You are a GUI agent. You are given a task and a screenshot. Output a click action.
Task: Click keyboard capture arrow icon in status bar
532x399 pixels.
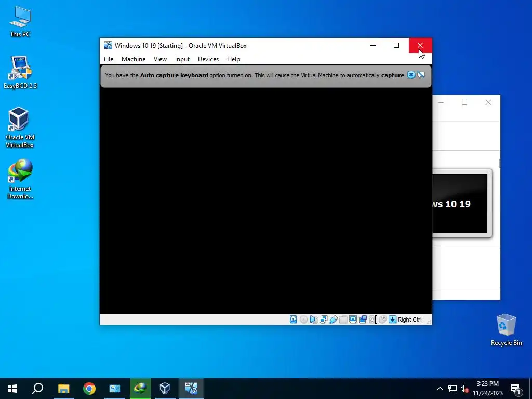click(x=393, y=320)
